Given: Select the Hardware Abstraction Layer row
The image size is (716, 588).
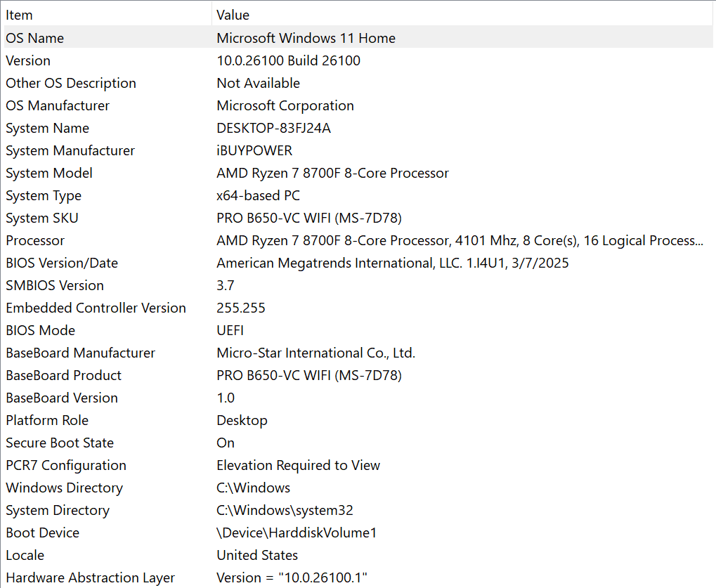Looking at the screenshot, I should click(90, 577).
